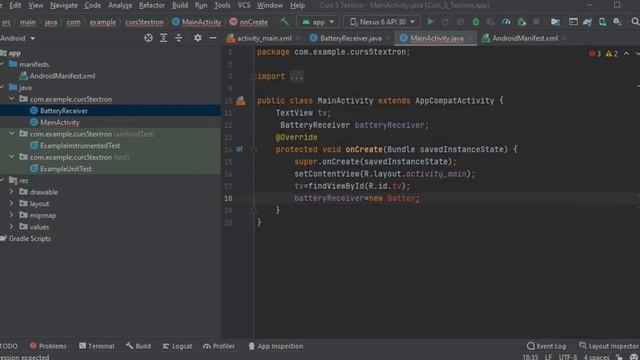Select BatteryReceiver in project tree
The width and height of the screenshot is (640, 360).
coord(64,111)
